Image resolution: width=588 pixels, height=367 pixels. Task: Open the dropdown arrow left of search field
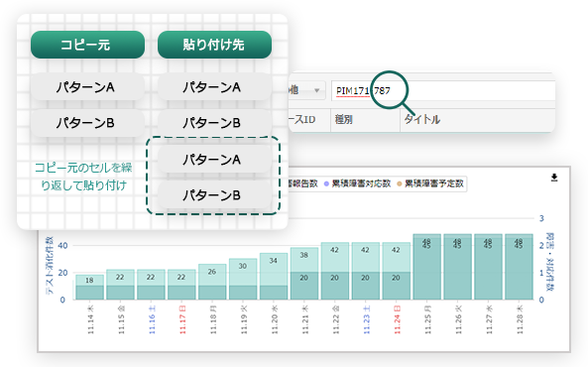pos(317,90)
